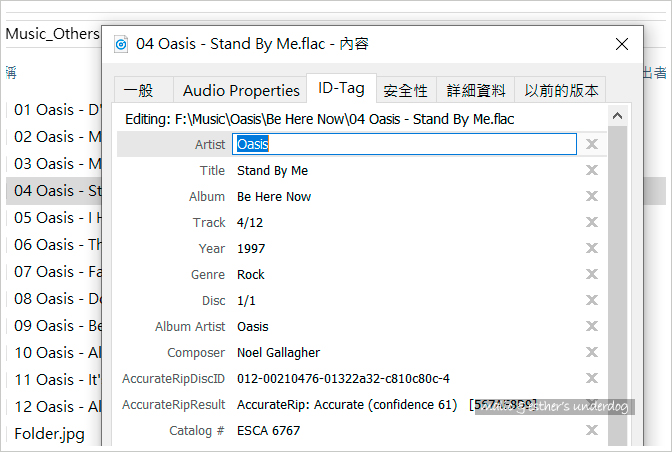
Task: Clear the Genre tag with its X icon
Action: tap(592, 274)
